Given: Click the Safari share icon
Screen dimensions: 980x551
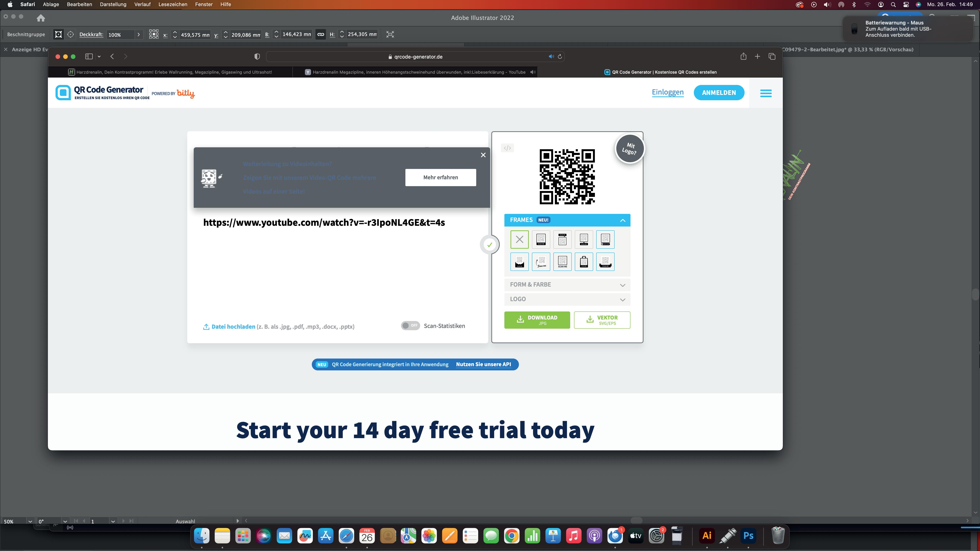Looking at the screenshot, I should click(x=743, y=57).
